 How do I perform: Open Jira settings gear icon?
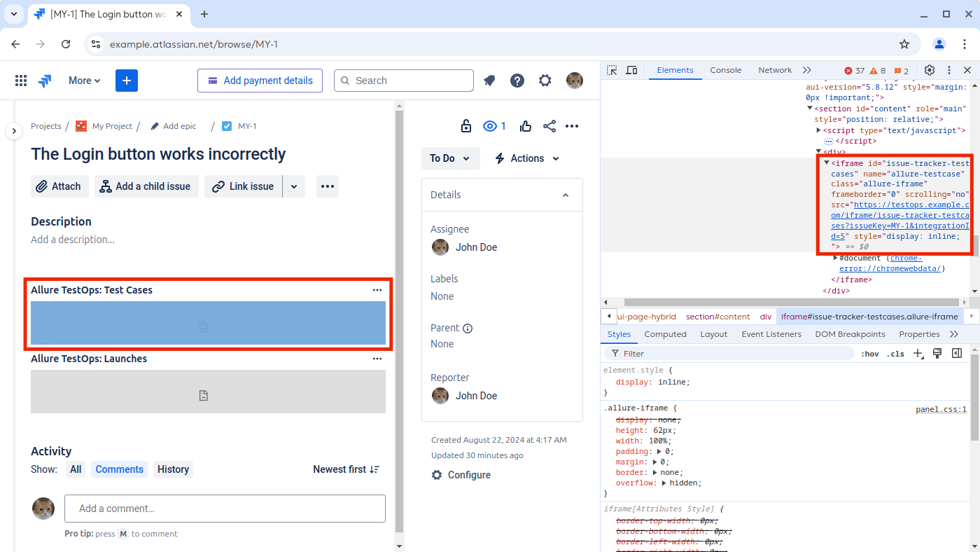(x=545, y=81)
